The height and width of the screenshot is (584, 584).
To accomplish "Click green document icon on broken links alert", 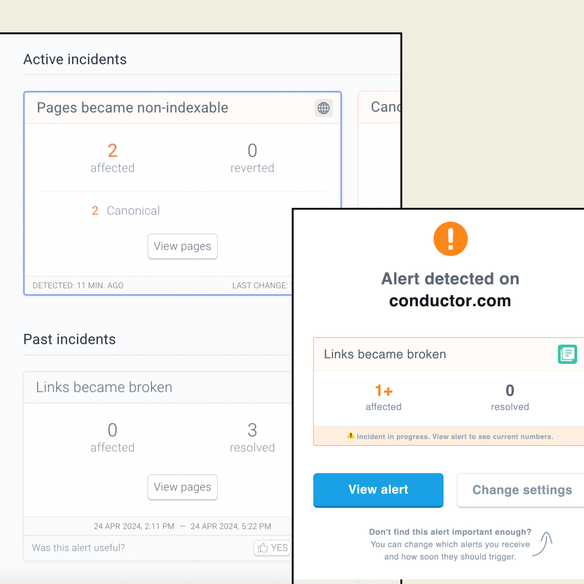I will click(567, 354).
